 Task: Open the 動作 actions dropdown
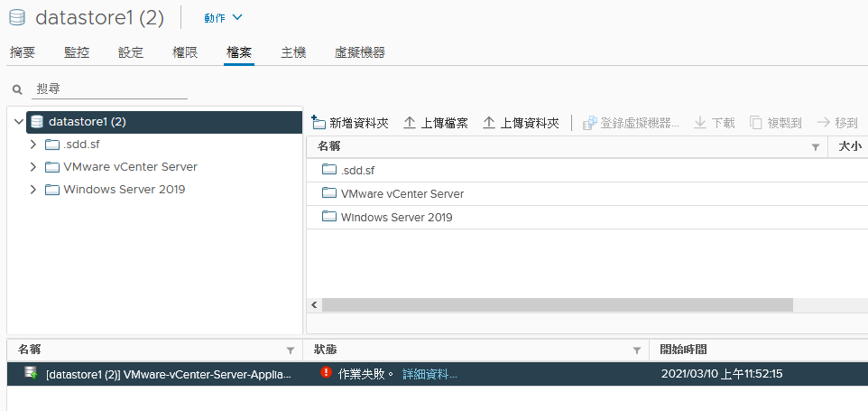223,18
